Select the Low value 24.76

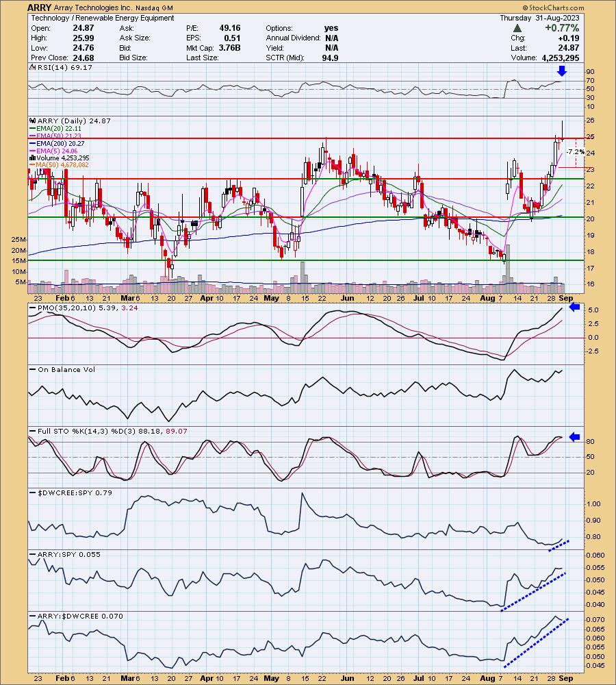(84, 48)
